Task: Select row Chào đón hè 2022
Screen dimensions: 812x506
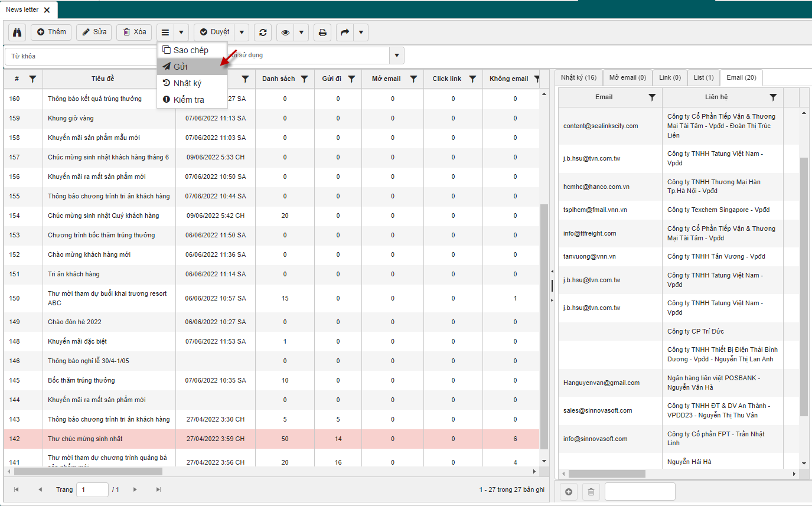Action: pyautogui.click(x=272, y=322)
